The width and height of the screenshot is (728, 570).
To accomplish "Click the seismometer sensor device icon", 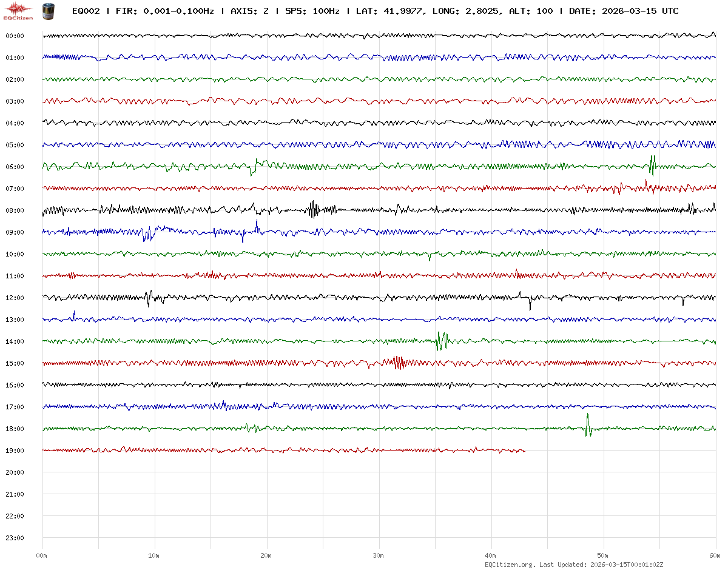I will [47, 10].
